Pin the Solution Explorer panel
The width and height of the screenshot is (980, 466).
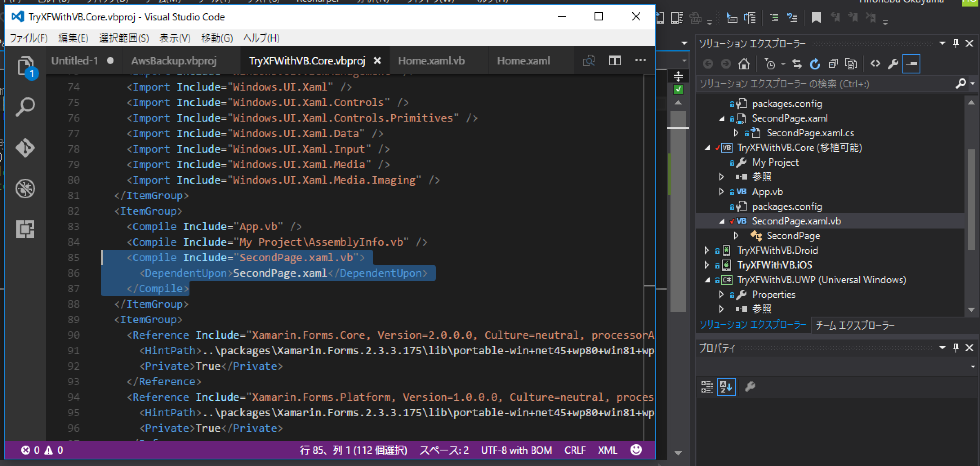click(955, 43)
